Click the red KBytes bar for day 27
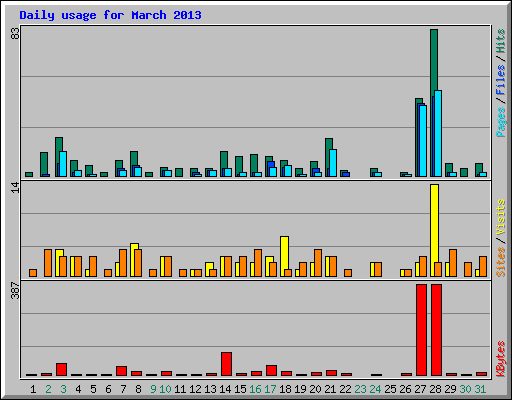The width and height of the screenshot is (512, 400). click(x=421, y=330)
